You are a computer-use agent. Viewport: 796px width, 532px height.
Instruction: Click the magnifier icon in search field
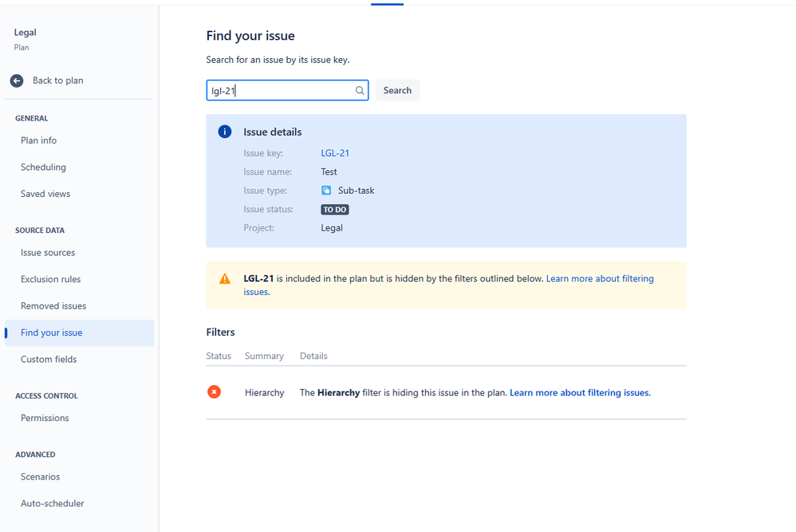360,90
